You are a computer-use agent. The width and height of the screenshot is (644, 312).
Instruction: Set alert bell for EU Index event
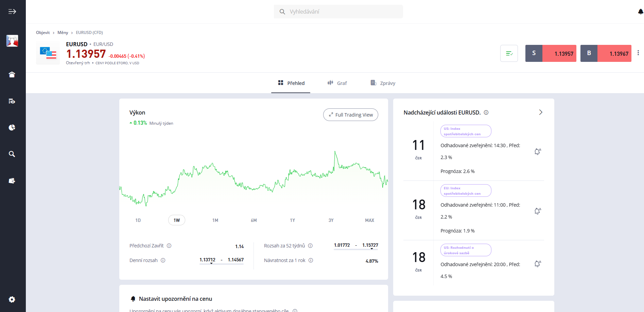pyautogui.click(x=538, y=211)
